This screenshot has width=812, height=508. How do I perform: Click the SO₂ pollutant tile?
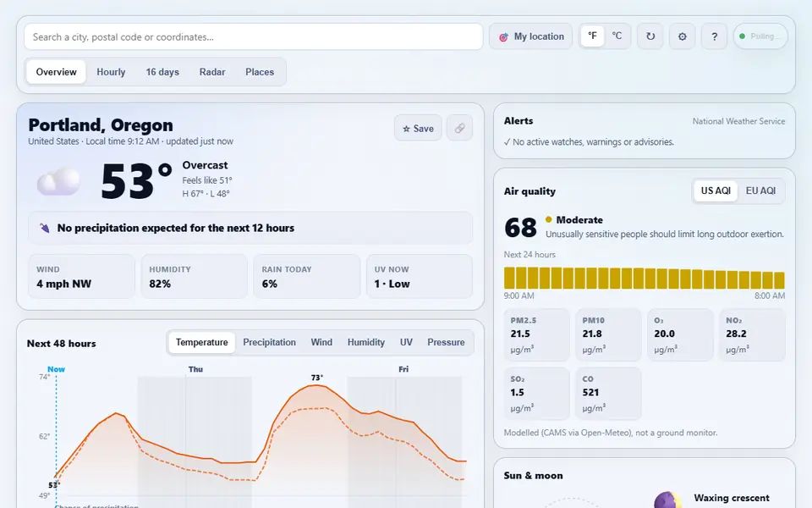click(536, 394)
